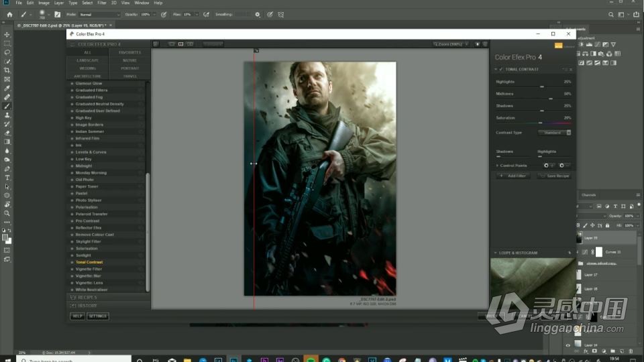Select the Move tool in Photoshop toolbar
This screenshot has width=644, height=362.
(x=7, y=34)
